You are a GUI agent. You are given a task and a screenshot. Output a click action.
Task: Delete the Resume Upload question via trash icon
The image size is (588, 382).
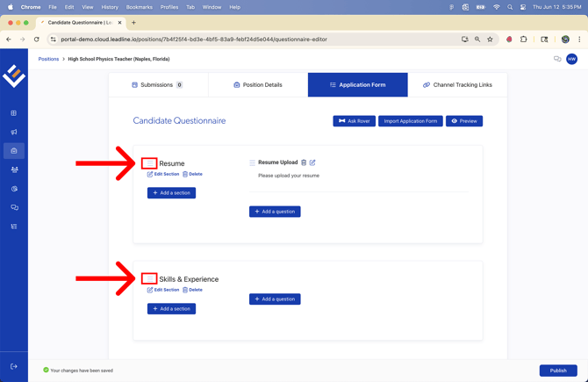pos(304,162)
